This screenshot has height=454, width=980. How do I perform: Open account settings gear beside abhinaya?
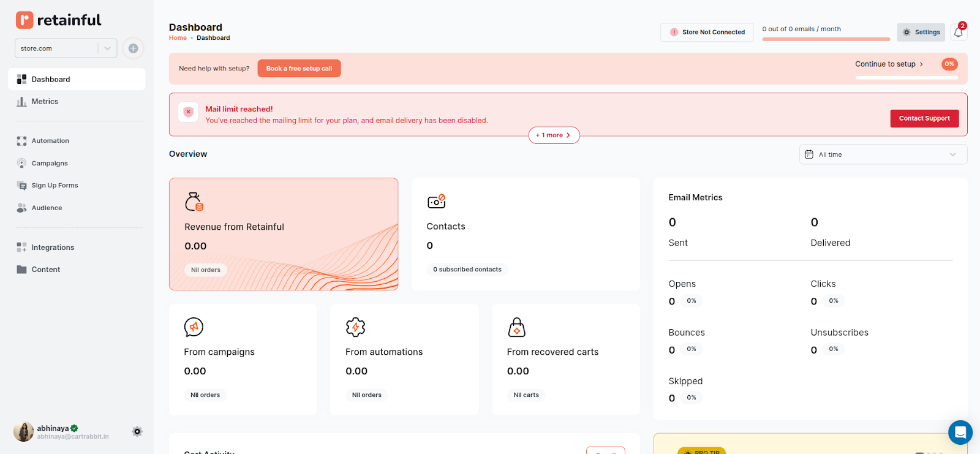[x=137, y=431]
